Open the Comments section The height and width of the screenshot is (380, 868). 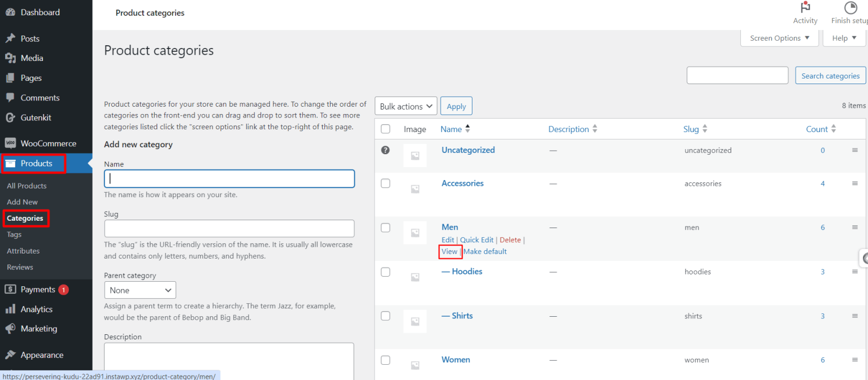click(39, 97)
